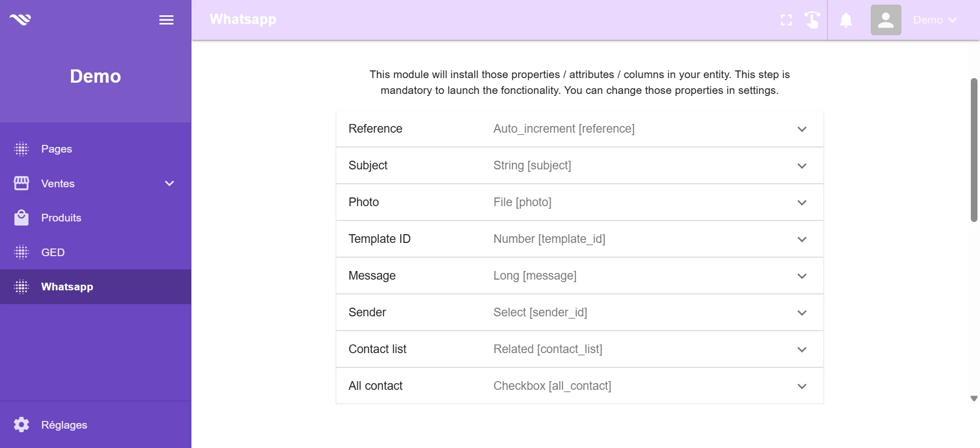This screenshot has height=448, width=980.
Task: Go to Pages in the sidebar
Action: pos(57,149)
